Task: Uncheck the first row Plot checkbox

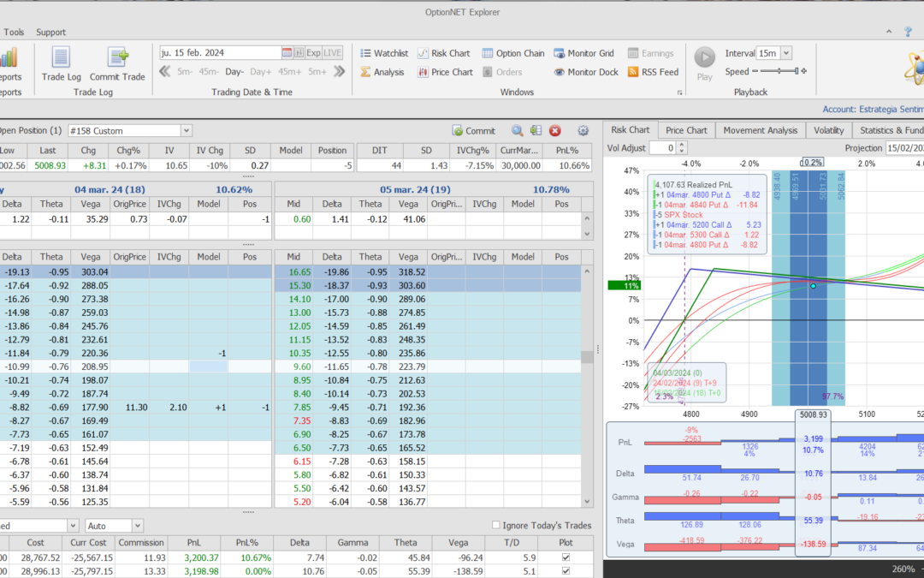Action: pyautogui.click(x=564, y=557)
